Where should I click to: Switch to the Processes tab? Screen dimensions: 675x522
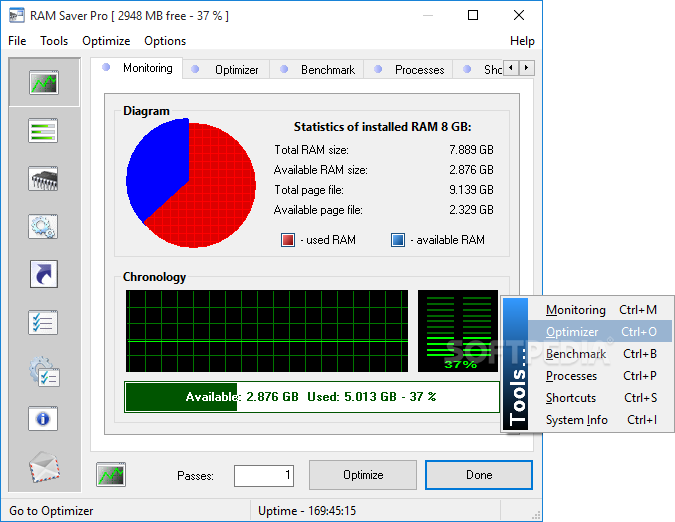point(409,70)
